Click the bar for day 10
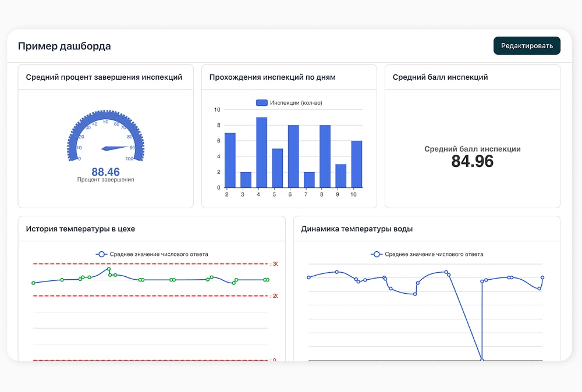Image resolution: width=582 pixels, height=392 pixels. [357, 164]
